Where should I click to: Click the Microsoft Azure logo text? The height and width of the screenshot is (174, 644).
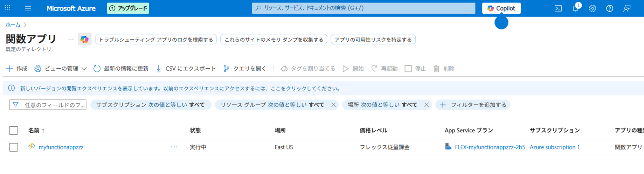tap(71, 8)
